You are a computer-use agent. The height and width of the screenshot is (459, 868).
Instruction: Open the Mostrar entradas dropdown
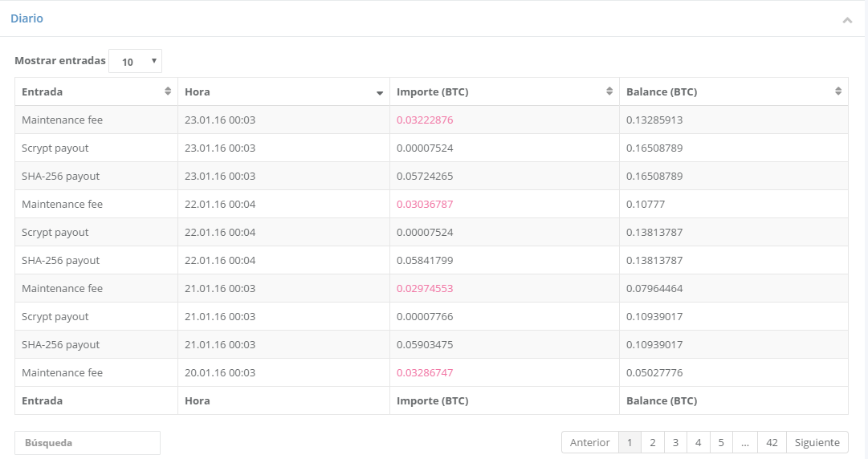pyautogui.click(x=135, y=61)
